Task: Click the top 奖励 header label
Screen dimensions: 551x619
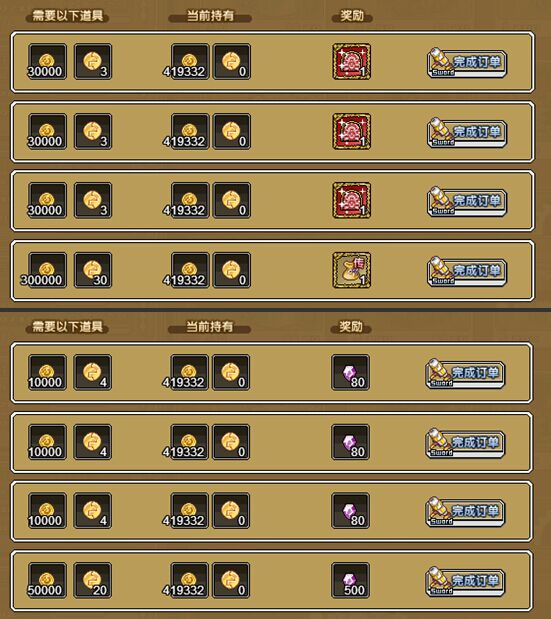Action: click(x=352, y=16)
